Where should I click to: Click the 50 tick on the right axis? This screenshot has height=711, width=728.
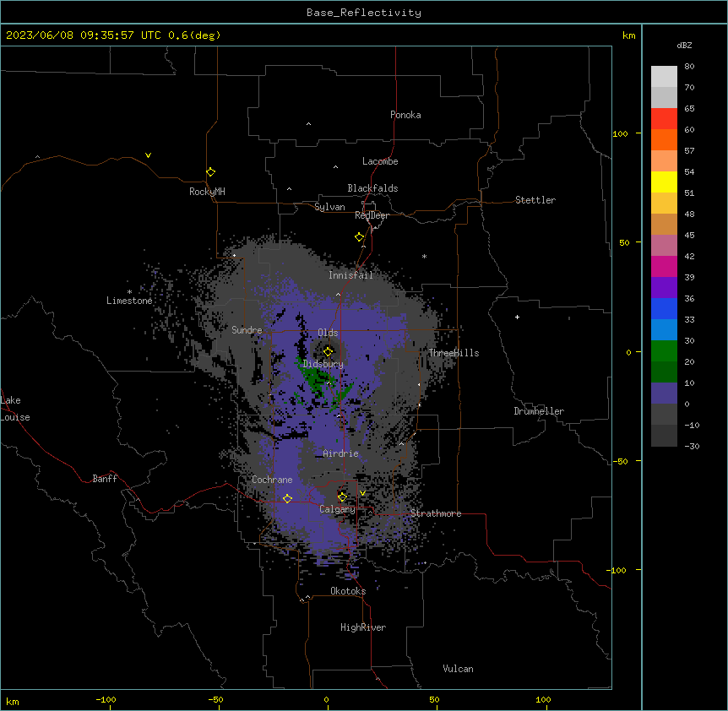coord(624,242)
